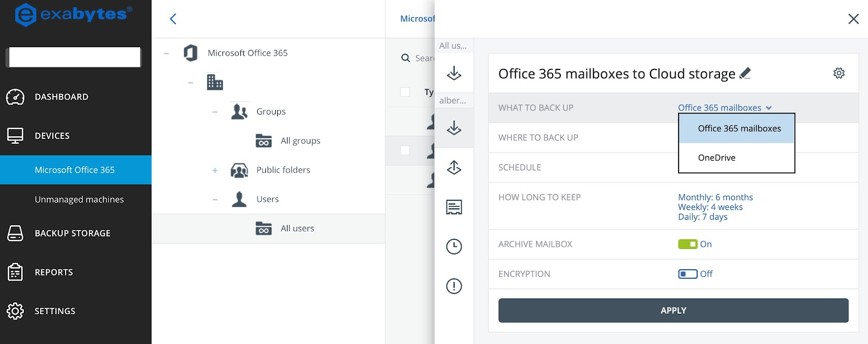Check the select-all checkbox in header

405,92
